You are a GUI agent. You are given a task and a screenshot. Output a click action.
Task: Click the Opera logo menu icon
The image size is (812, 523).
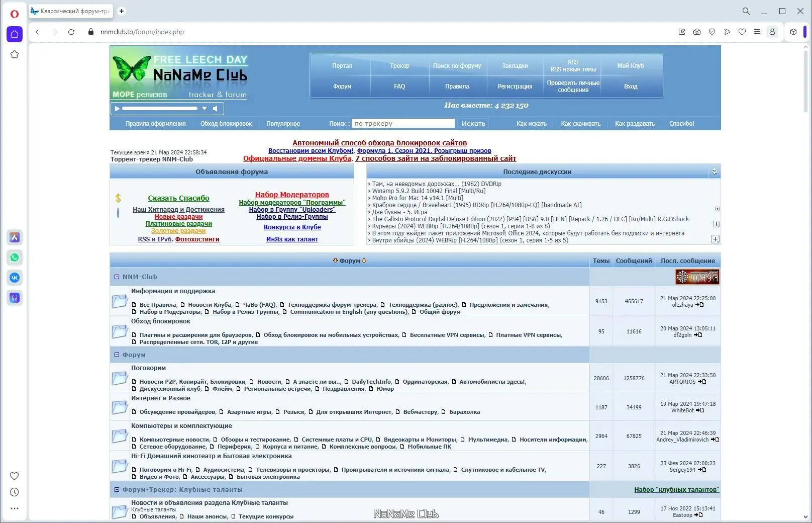pyautogui.click(x=14, y=14)
